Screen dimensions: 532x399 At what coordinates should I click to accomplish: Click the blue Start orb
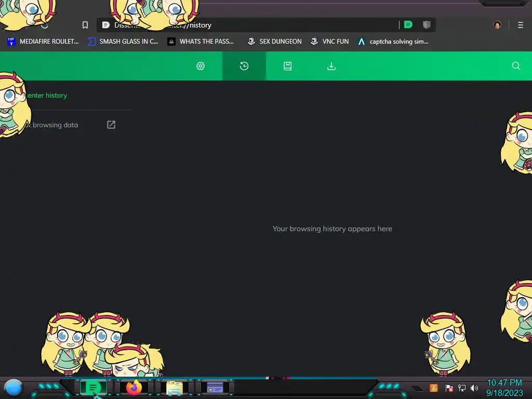click(x=14, y=388)
